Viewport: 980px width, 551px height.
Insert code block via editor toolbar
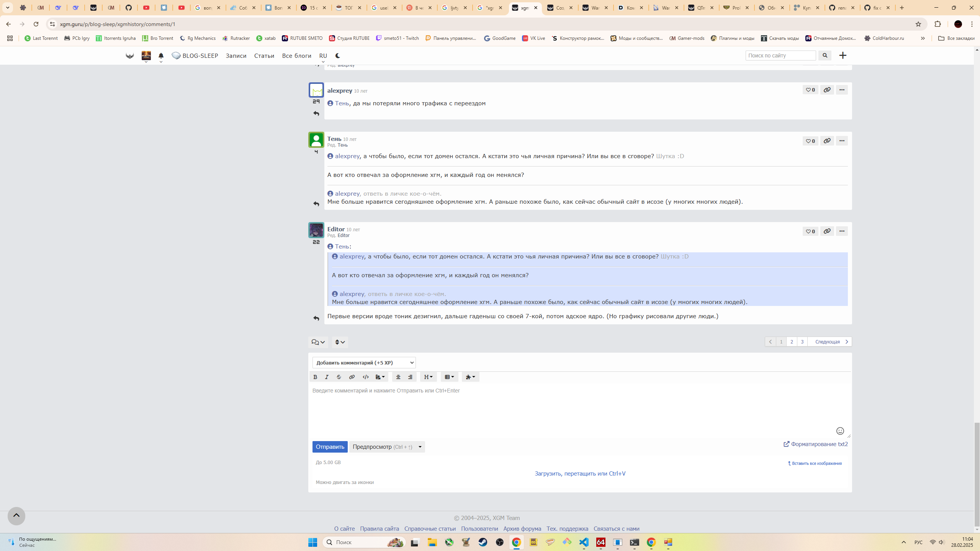366,377
